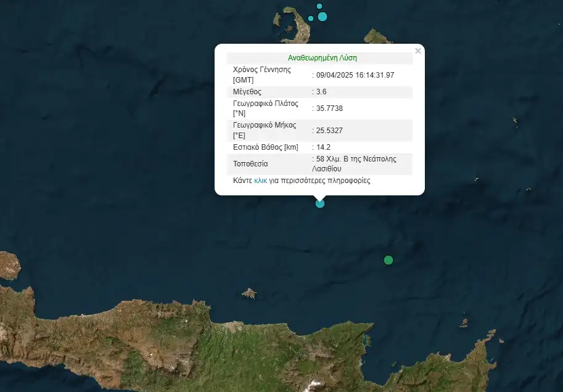Click the teal epicenter marker below the popup
This screenshot has height=392, width=563.
coord(319,203)
